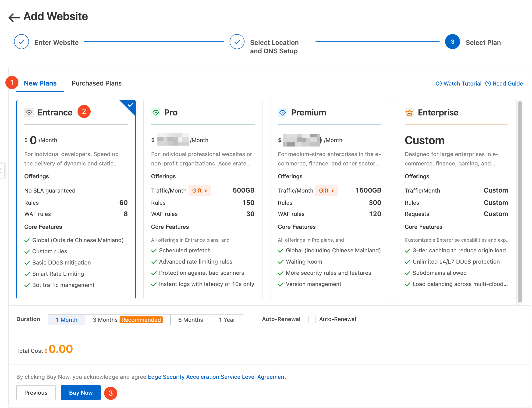Viewport: 532px width, 408px height.
Task: Click the plans list vertical scrollbar
Action: 519,202
